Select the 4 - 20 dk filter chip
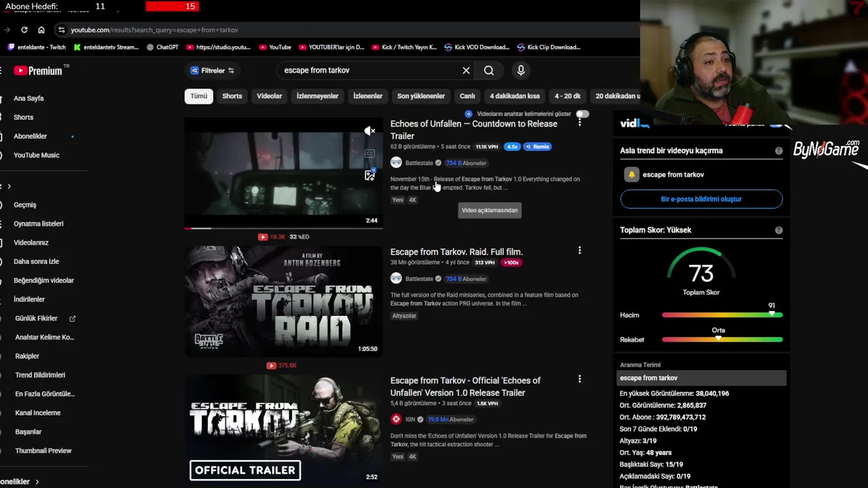This screenshot has height=488, width=868. [568, 96]
